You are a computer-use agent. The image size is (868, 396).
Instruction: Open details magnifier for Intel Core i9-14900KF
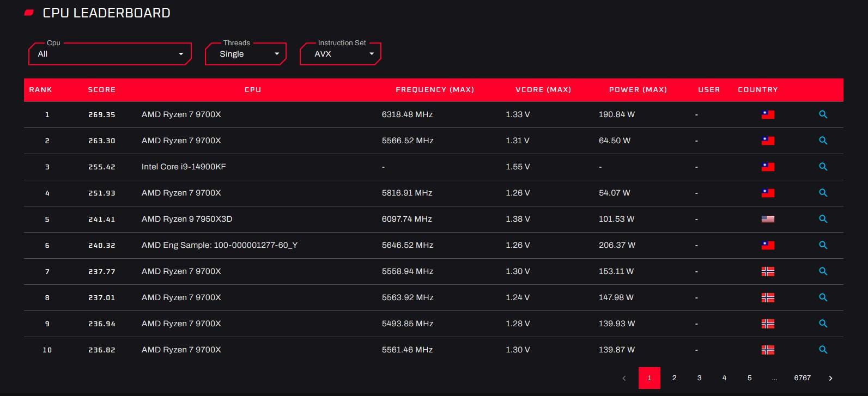(x=823, y=167)
